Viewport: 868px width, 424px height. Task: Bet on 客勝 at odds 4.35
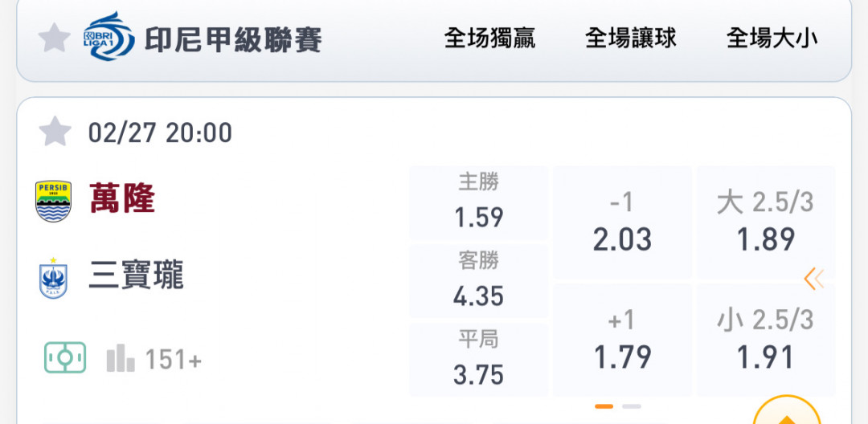[x=479, y=281]
